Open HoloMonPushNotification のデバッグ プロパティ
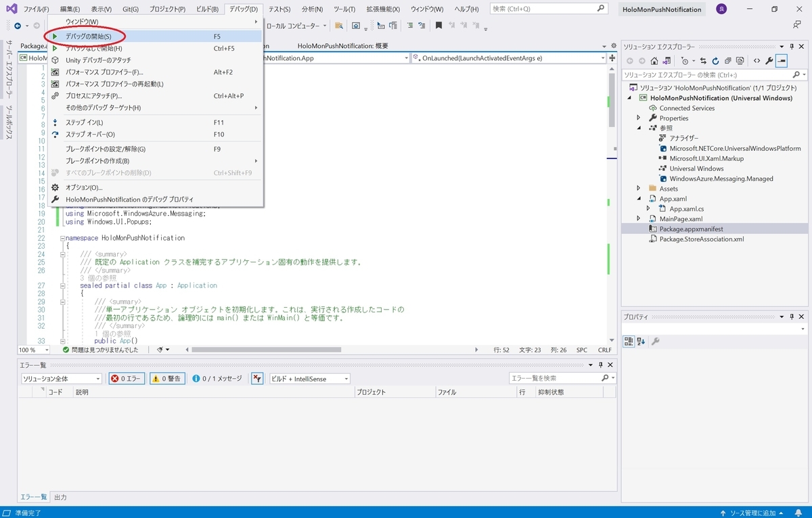 [x=155, y=199]
